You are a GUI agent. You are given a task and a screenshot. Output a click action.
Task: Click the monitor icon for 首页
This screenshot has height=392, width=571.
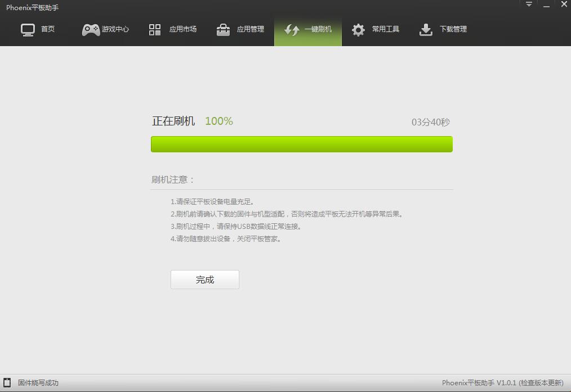coord(28,30)
